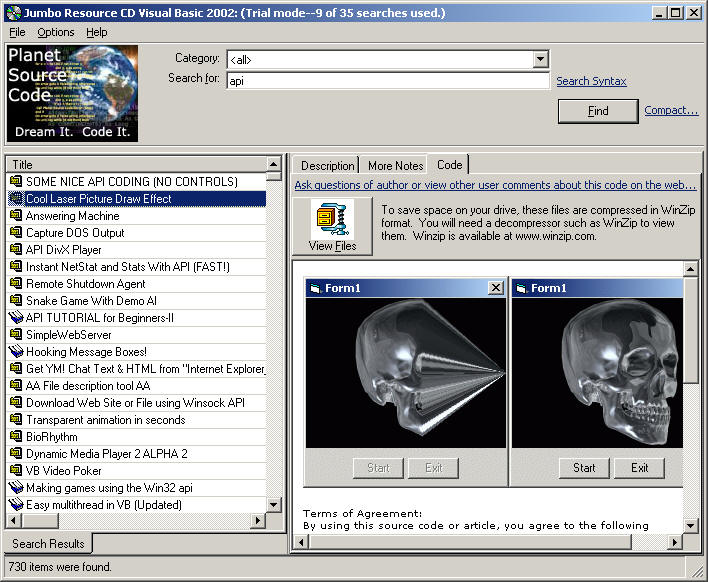
Task: Click into the Search for text field
Action: tap(387, 81)
